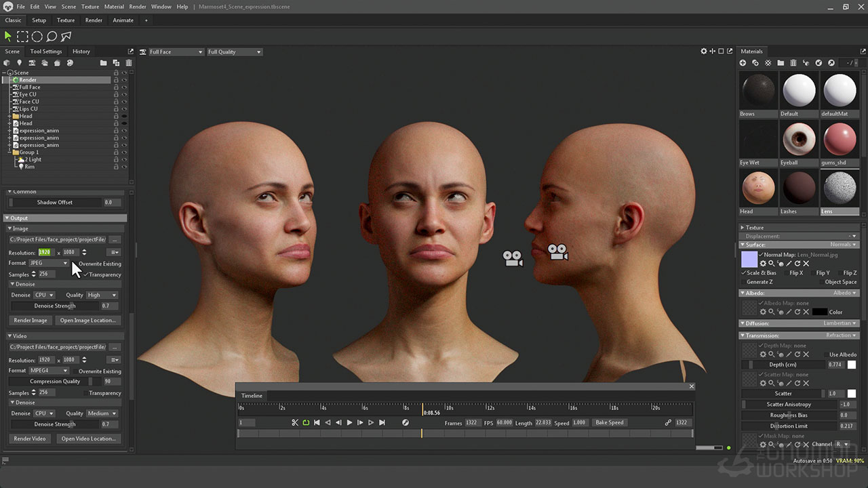Click the scissors icon in the Timeline

[x=295, y=422]
